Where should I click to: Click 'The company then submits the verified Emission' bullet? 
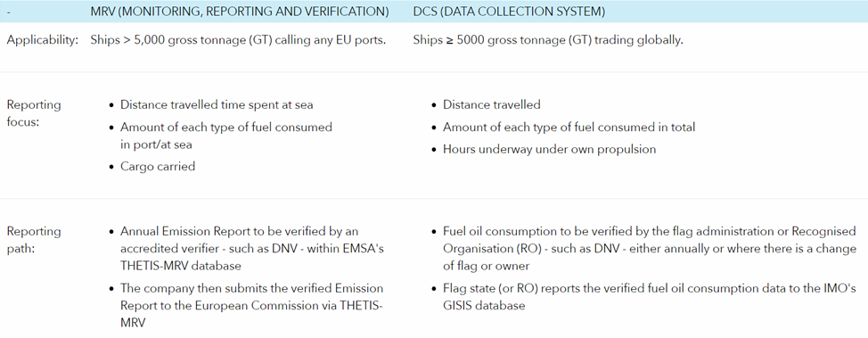[x=251, y=305]
